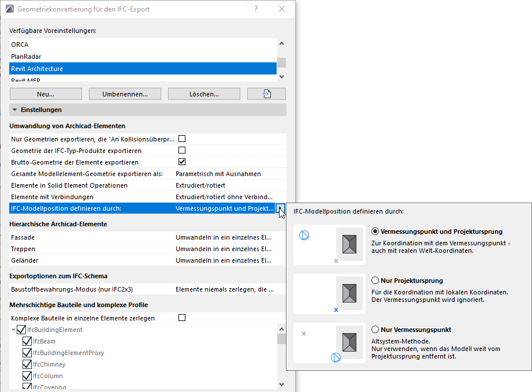The image size is (532, 392).
Task: Uncheck the IfcBuildingElement checkbox
Action: point(21,330)
